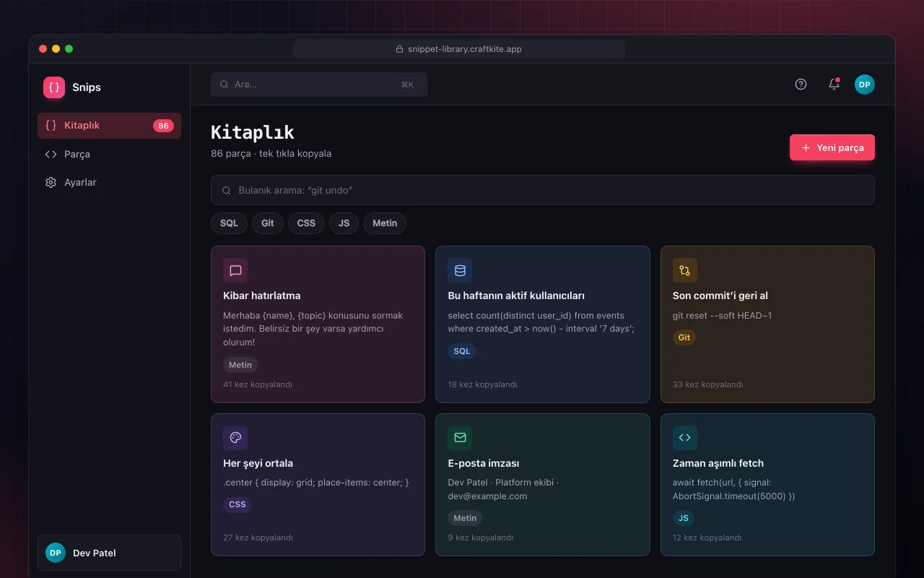Screen dimensions: 924x578
Task: Click the palette icon on Her şeyi ortala card
Action: click(235, 438)
